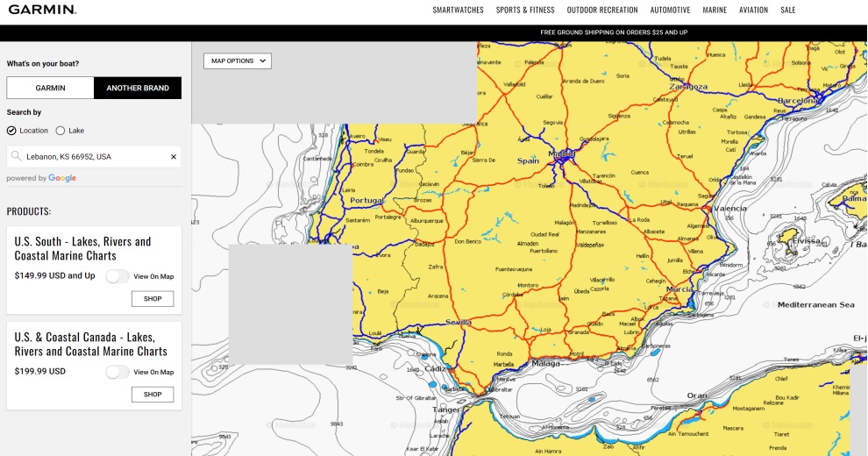Viewport: 868px width, 456px height.
Task: Toggle View On Map for U.S. South
Action: pos(117,276)
